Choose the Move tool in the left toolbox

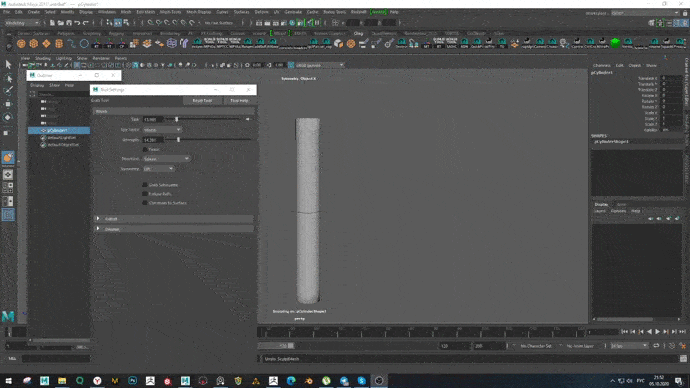coord(8,104)
